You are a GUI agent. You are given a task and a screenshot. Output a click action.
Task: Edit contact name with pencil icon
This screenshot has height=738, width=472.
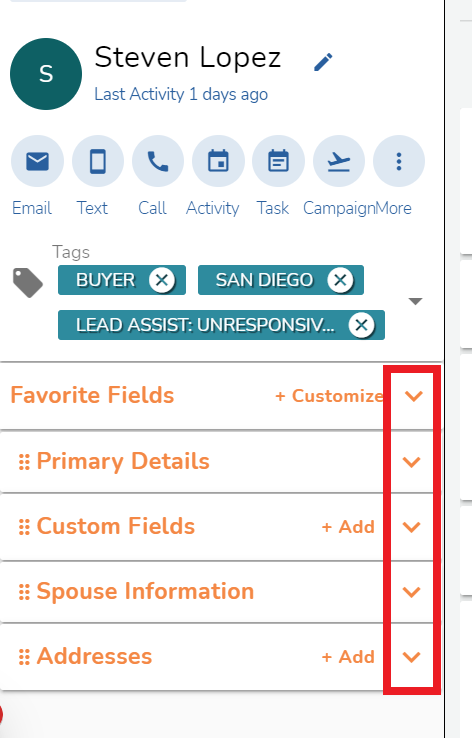pyautogui.click(x=323, y=62)
